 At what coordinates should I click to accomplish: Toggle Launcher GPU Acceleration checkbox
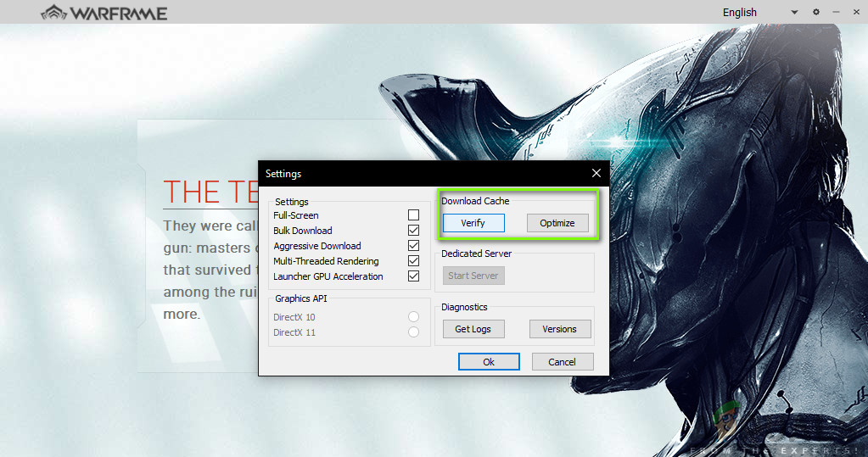(x=413, y=276)
